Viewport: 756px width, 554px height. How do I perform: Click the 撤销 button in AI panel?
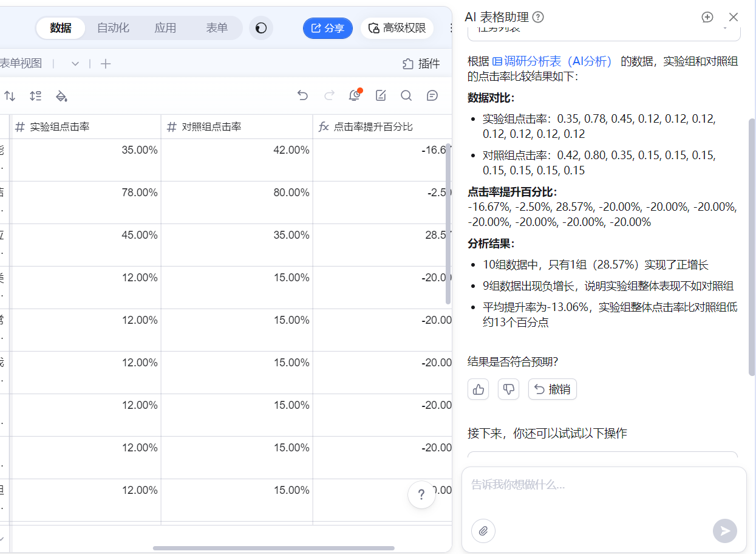(553, 389)
